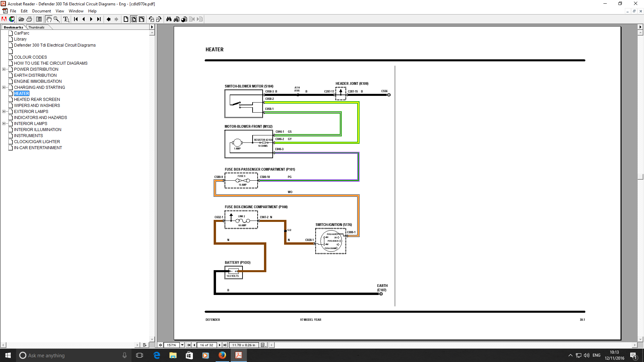The height and width of the screenshot is (362, 644).
Task: Open INSTRUMENTS bookmark
Action: [x=29, y=136]
